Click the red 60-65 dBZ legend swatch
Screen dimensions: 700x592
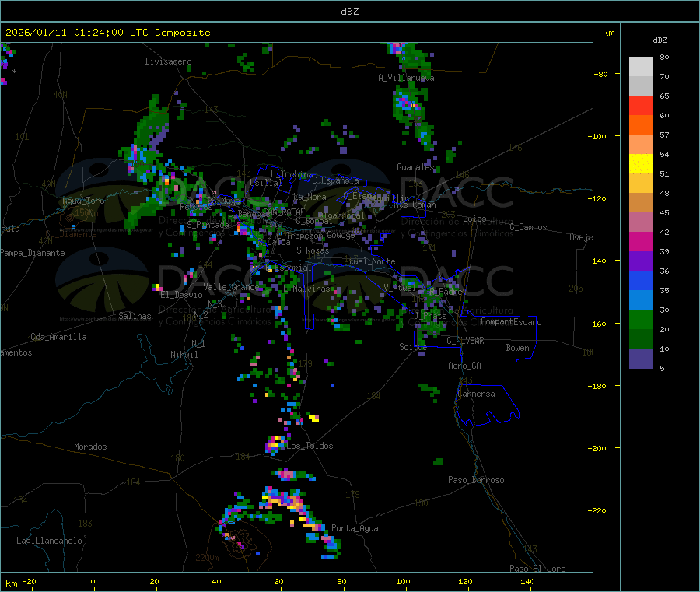(641, 105)
